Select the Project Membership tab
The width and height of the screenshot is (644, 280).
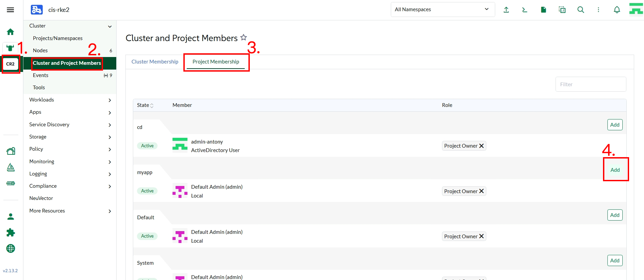216,62
